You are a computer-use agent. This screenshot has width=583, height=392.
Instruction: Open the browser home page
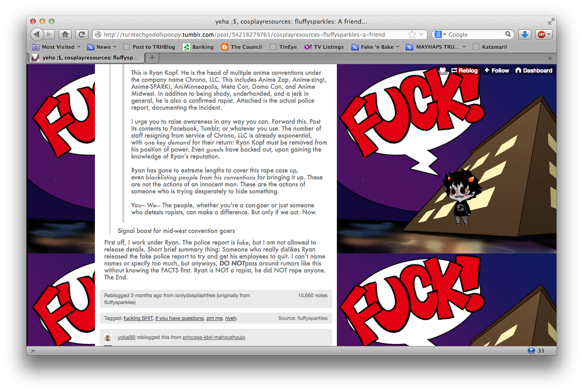click(65, 34)
